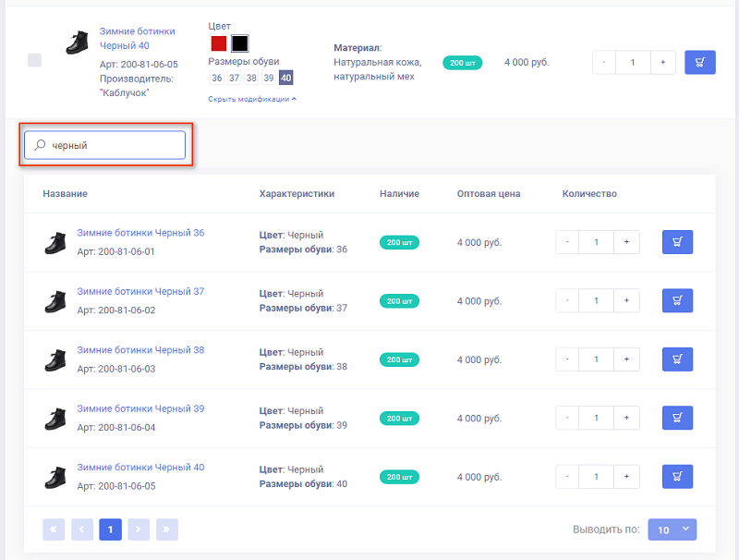Click the Название column header
739x560 pixels.
coord(65,194)
